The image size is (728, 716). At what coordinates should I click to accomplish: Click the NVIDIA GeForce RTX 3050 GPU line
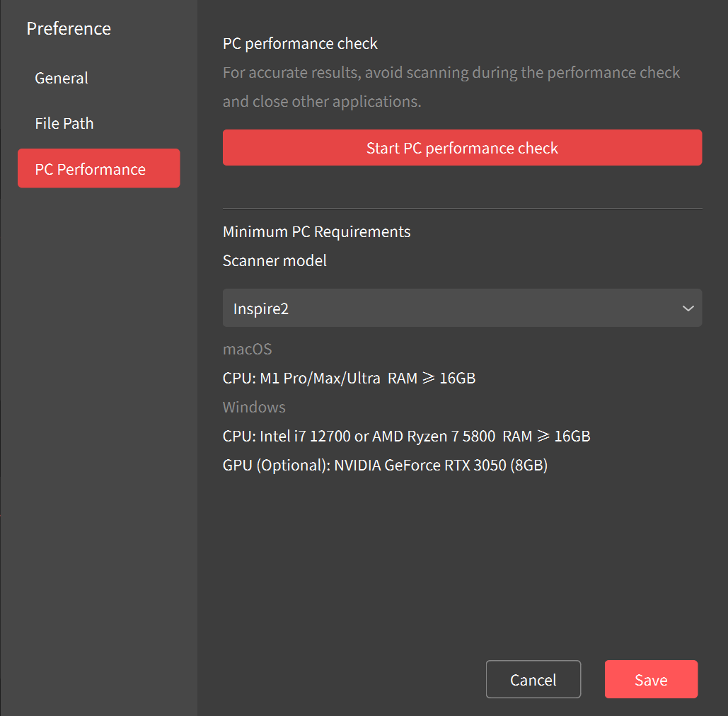point(385,465)
